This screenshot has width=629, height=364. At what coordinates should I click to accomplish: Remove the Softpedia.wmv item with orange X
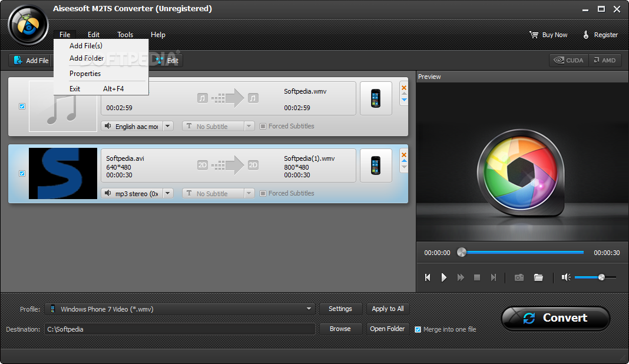(x=404, y=88)
